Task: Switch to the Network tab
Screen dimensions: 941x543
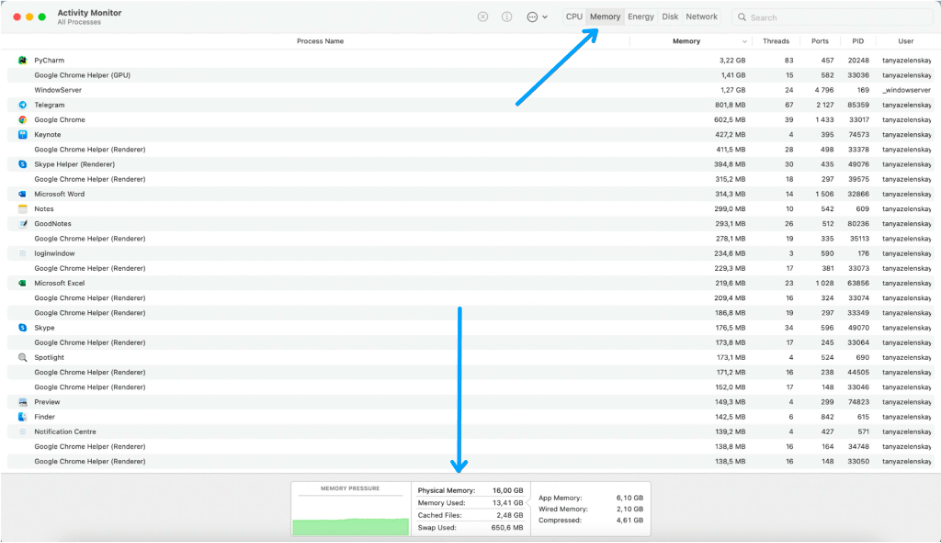Action: 702,17
